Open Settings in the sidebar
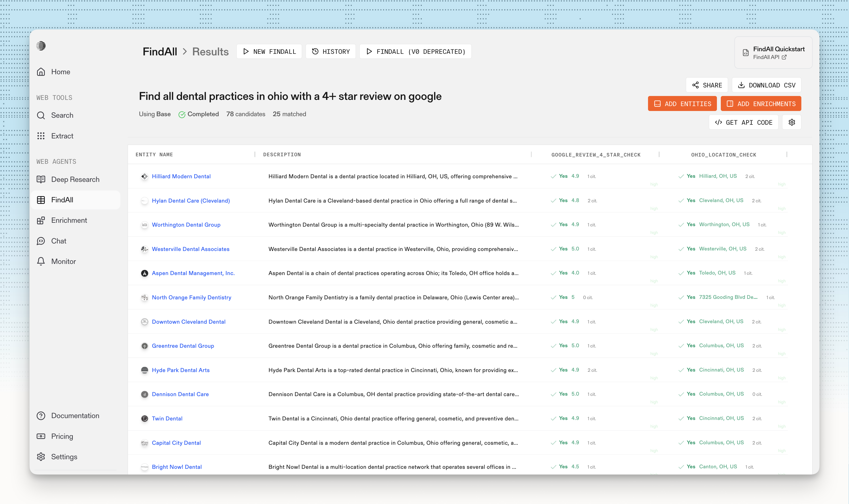Image resolution: width=849 pixels, height=504 pixels. (x=64, y=457)
